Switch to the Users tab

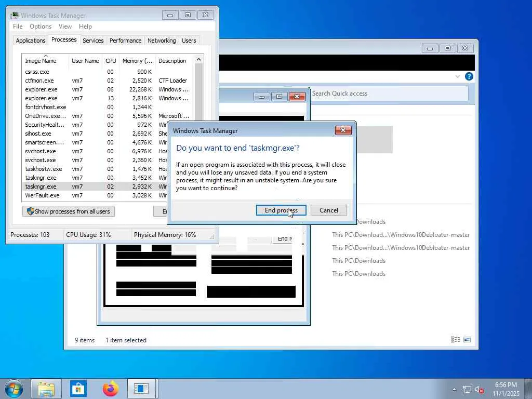point(189,41)
